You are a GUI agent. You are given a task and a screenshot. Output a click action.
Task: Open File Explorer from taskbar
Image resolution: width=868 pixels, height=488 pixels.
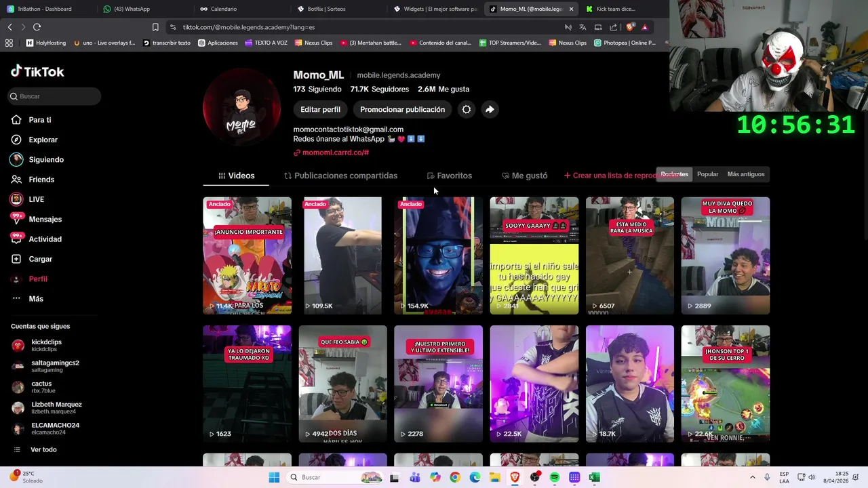click(x=495, y=477)
